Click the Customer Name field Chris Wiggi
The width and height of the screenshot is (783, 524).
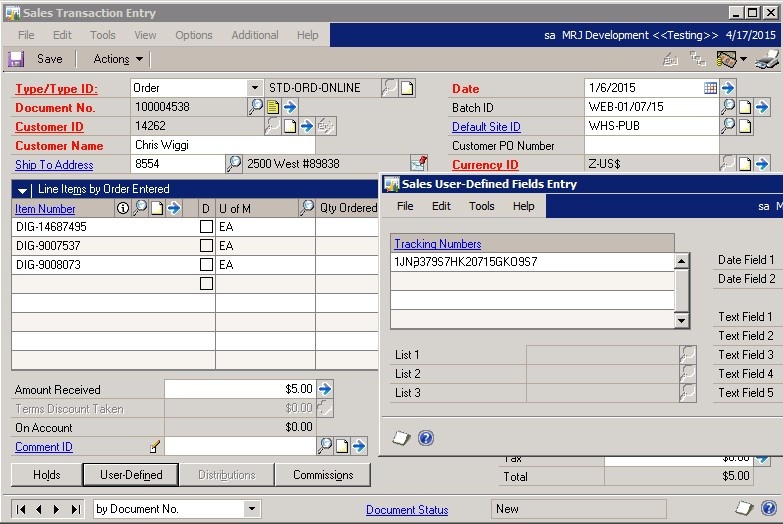(223, 145)
